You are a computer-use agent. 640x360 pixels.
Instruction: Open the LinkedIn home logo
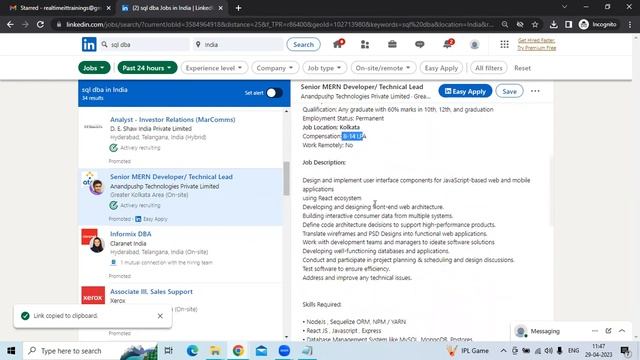[x=89, y=44]
